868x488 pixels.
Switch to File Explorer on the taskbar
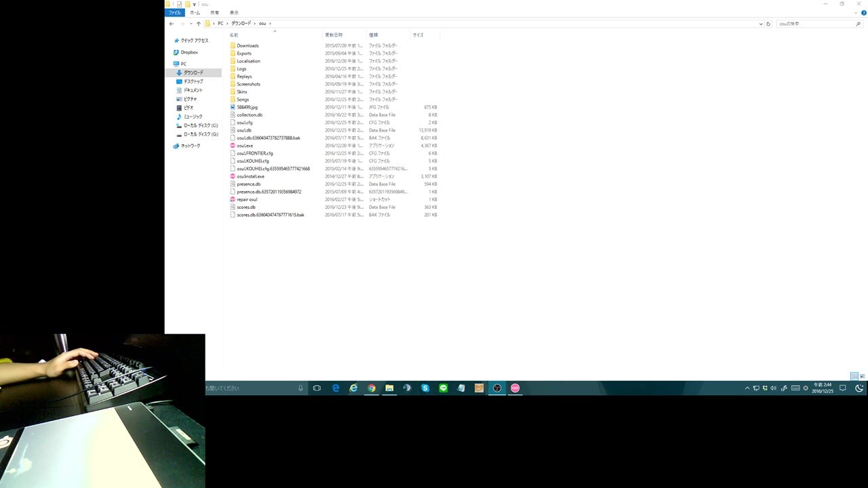tap(389, 388)
